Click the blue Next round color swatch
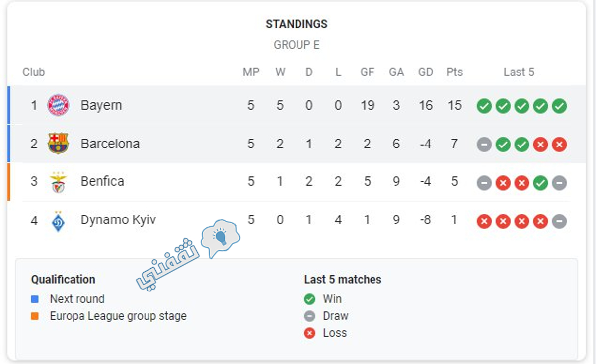Image resolution: width=596 pixels, height=364 pixels. pyautogui.click(x=35, y=299)
